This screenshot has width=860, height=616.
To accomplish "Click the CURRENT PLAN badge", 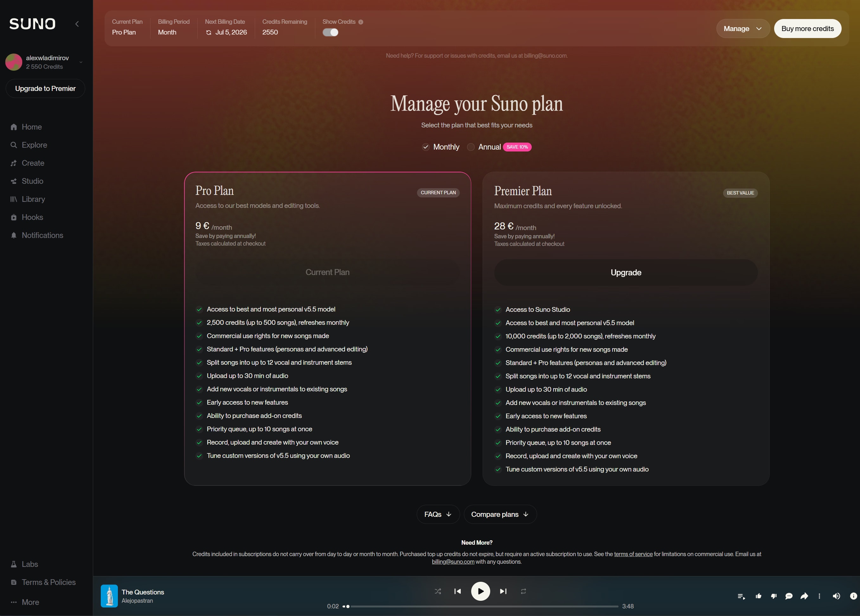I will (438, 193).
